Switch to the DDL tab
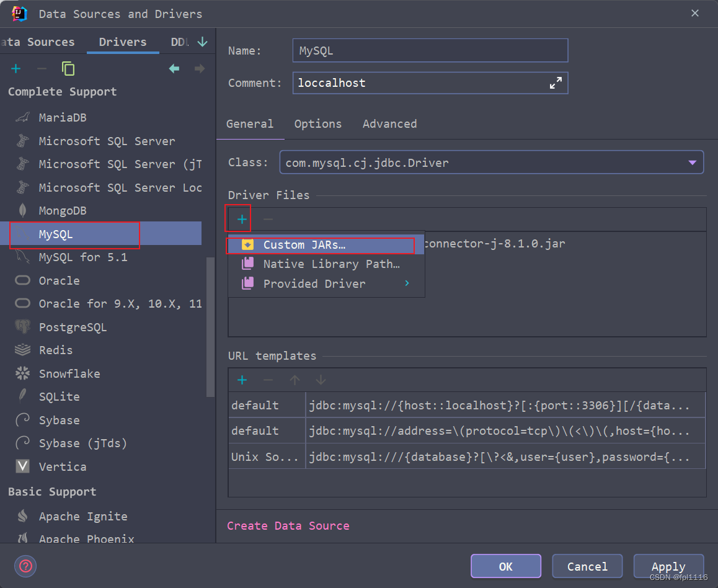Viewport: 718px width, 588px height. click(x=180, y=42)
